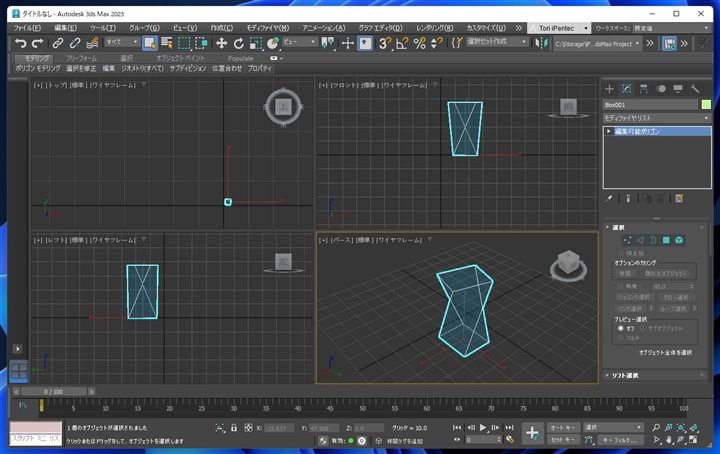Activate the Select Object tool
The width and height of the screenshot is (720, 454).
pos(150,44)
